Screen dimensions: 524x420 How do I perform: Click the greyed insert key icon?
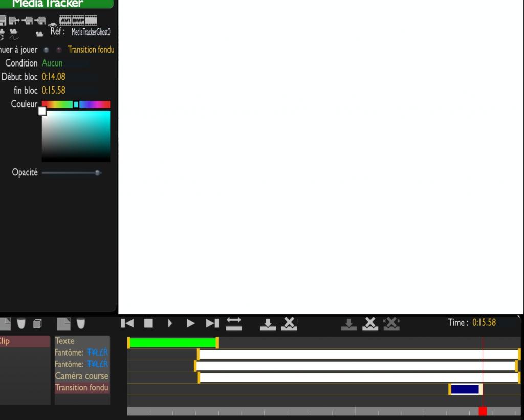[349, 324]
